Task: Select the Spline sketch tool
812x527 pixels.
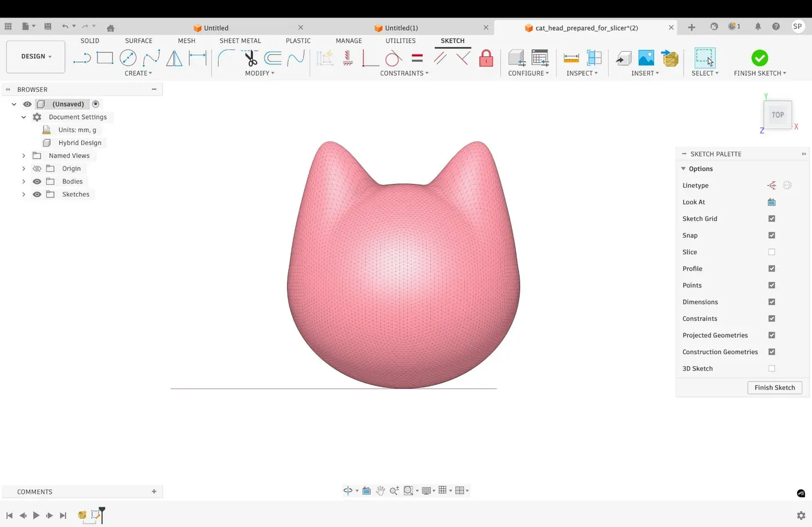Action: [151, 58]
